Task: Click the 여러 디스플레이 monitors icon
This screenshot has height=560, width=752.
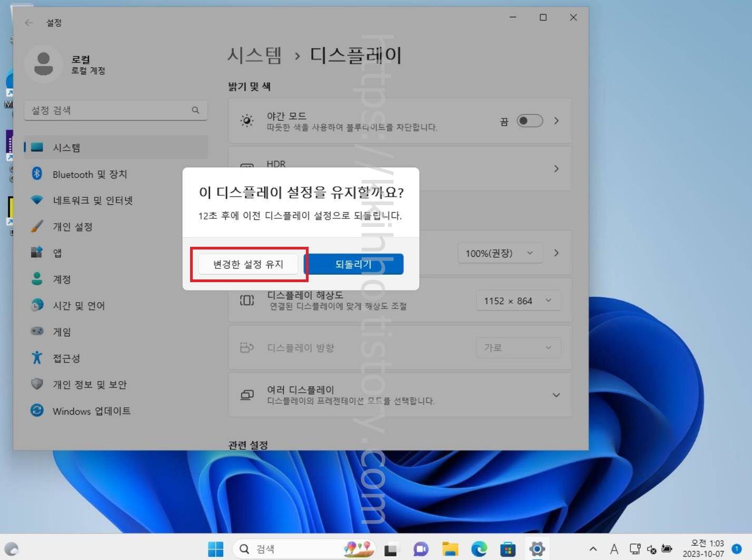Action: click(246, 395)
